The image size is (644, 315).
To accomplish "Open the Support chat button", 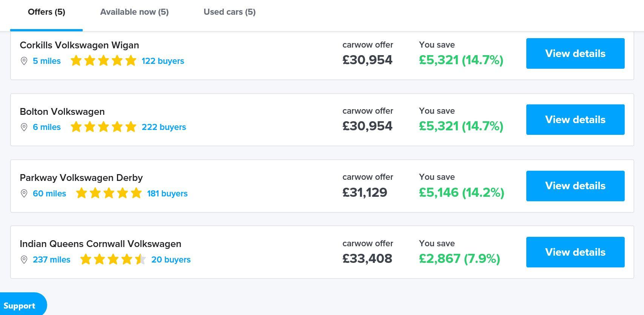I will [20, 306].
